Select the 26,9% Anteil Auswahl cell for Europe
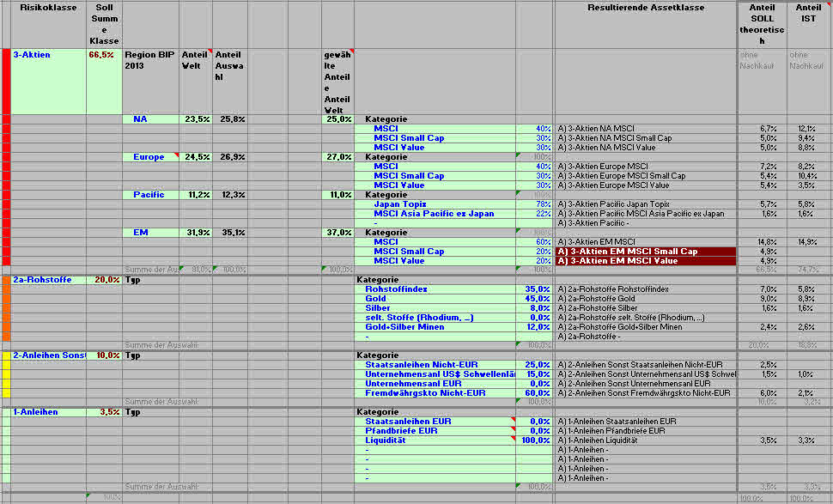 [230, 157]
